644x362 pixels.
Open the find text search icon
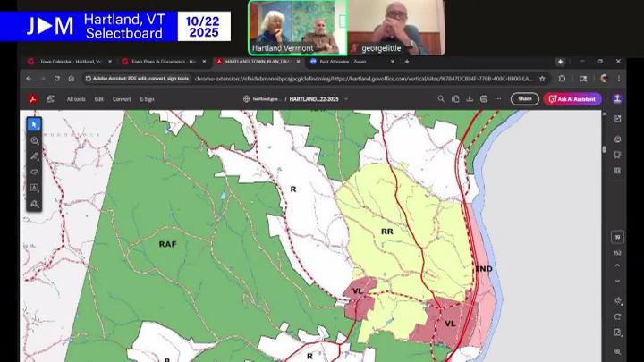click(440, 99)
